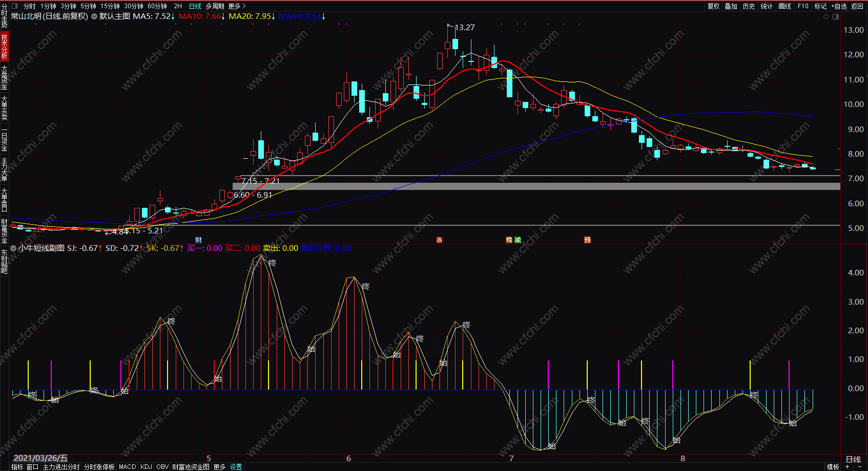868x471 pixels.
Task: Switch to 1分钟 period
Action: click(48, 6)
